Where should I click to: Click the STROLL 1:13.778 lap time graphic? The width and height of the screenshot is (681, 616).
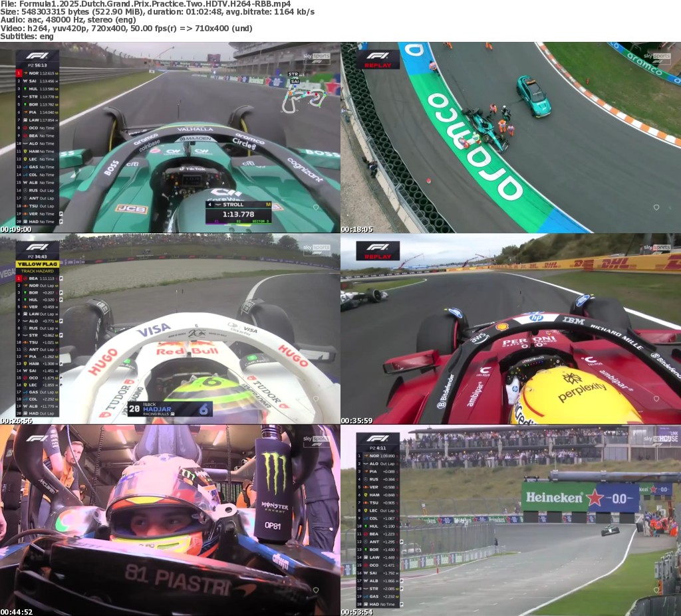[x=239, y=212]
